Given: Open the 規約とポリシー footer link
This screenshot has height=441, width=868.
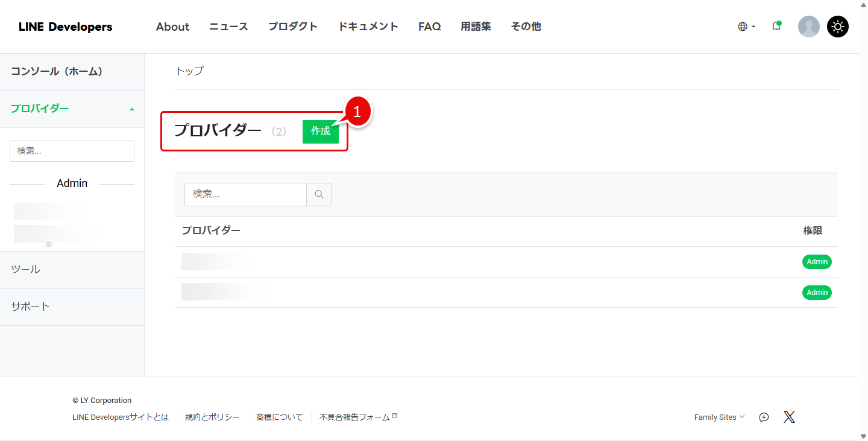Looking at the screenshot, I should [x=212, y=417].
